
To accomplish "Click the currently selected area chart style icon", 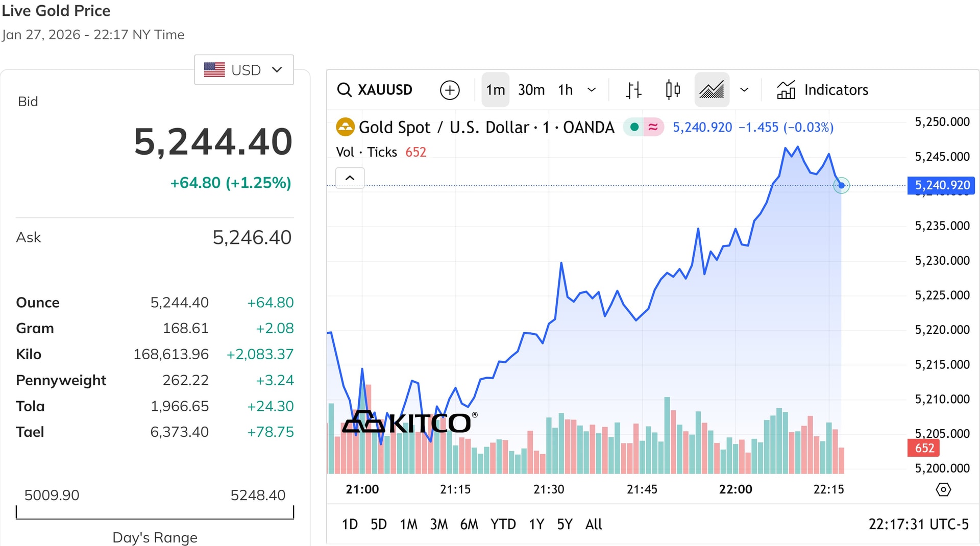I will point(712,90).
